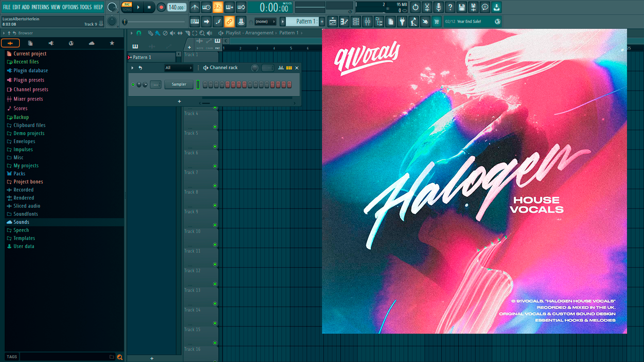The height and width of the screenshot is (362, 644).
Task: Toggle step sequencer view icon in channel rack
Action: 289,68
